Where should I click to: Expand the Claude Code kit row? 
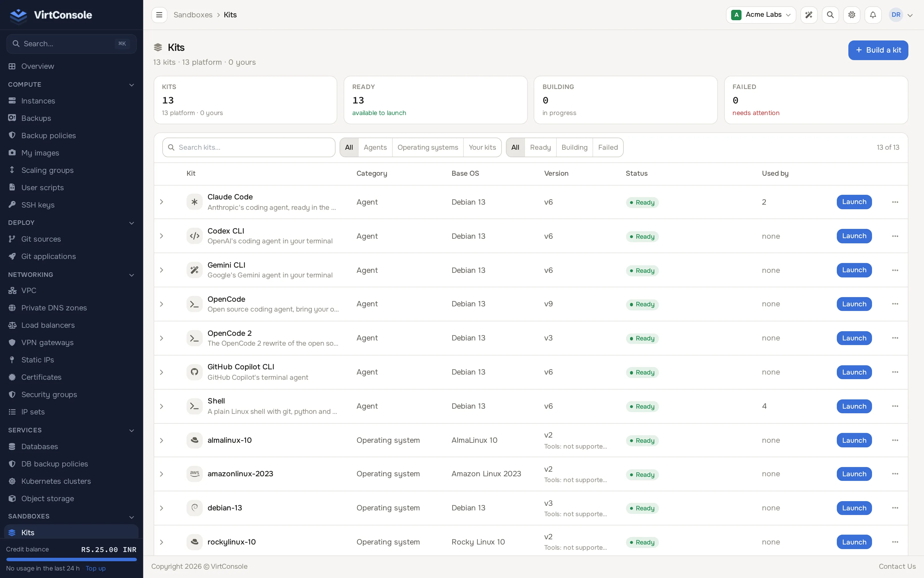click(161, 202)
